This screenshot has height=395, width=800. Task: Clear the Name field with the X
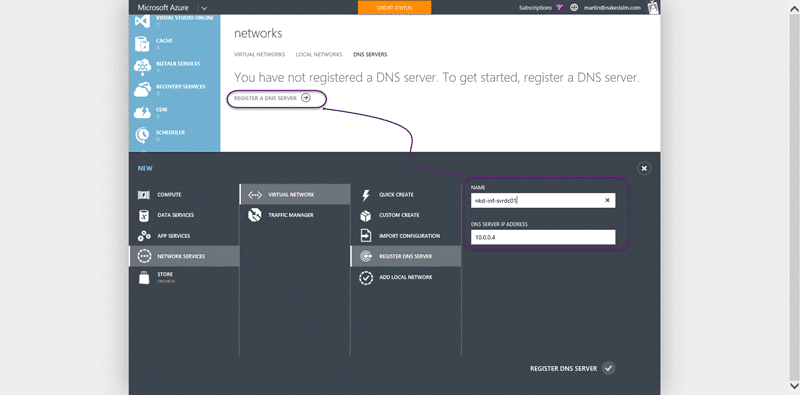click(x=607, y=201)
